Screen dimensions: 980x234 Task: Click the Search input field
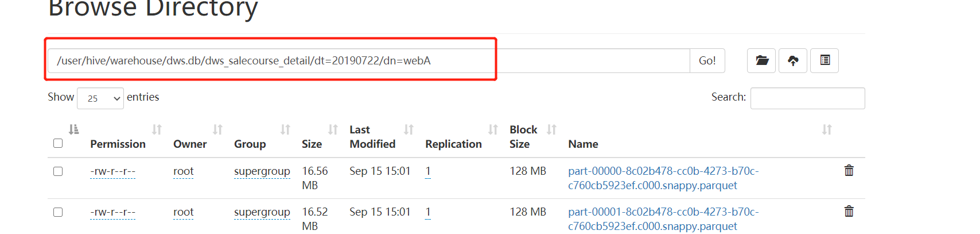click(x=807, y=98)
